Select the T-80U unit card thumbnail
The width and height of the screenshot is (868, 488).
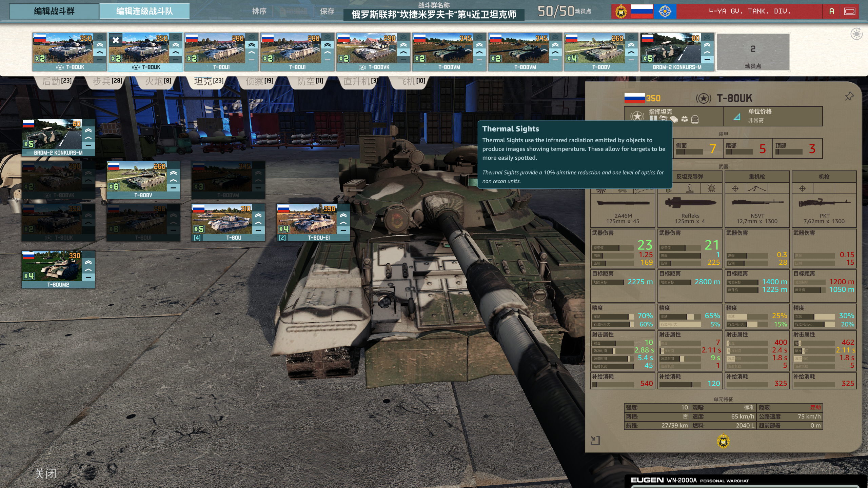click(222, 219)
